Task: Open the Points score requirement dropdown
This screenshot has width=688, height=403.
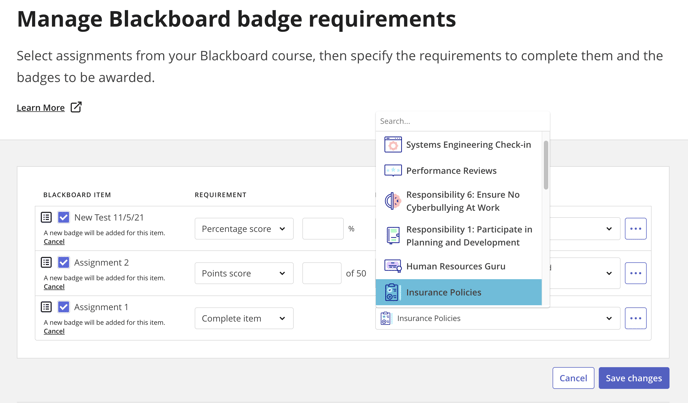Action: (244, 273)
